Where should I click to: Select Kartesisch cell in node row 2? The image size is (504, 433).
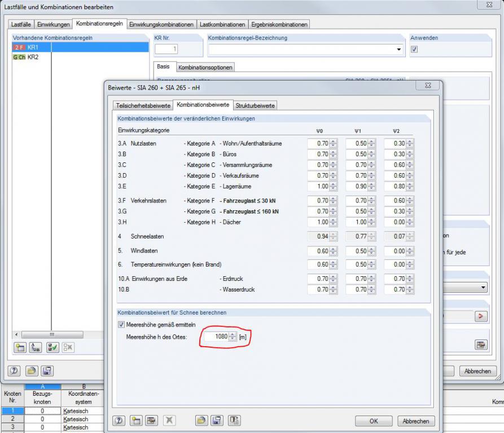coord(82,419)
